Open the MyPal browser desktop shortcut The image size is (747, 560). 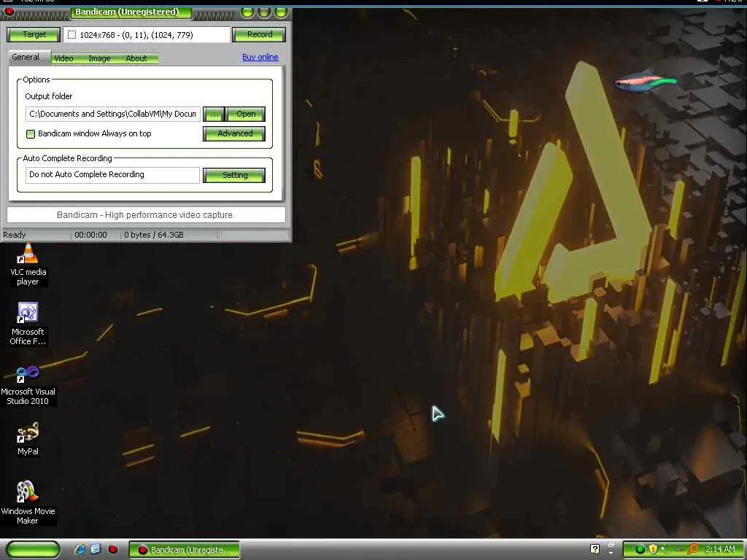(28, 439)
